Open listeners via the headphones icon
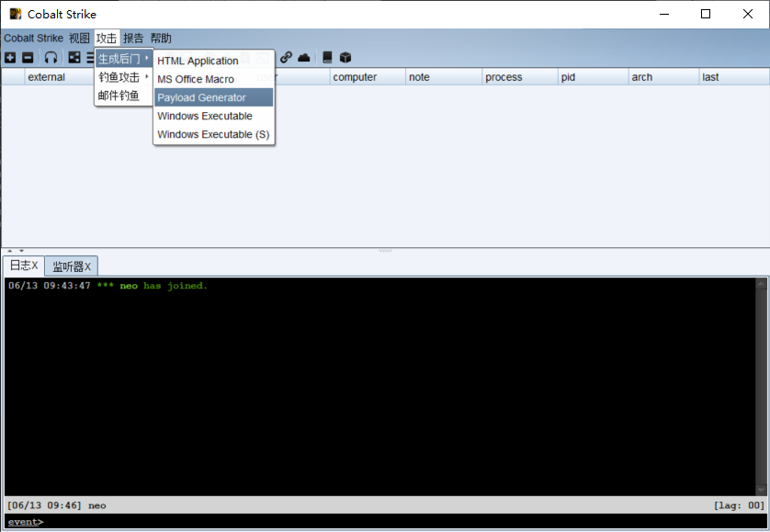Image resolution: width=770 pixels, height=532 pixels. [51, 58]
